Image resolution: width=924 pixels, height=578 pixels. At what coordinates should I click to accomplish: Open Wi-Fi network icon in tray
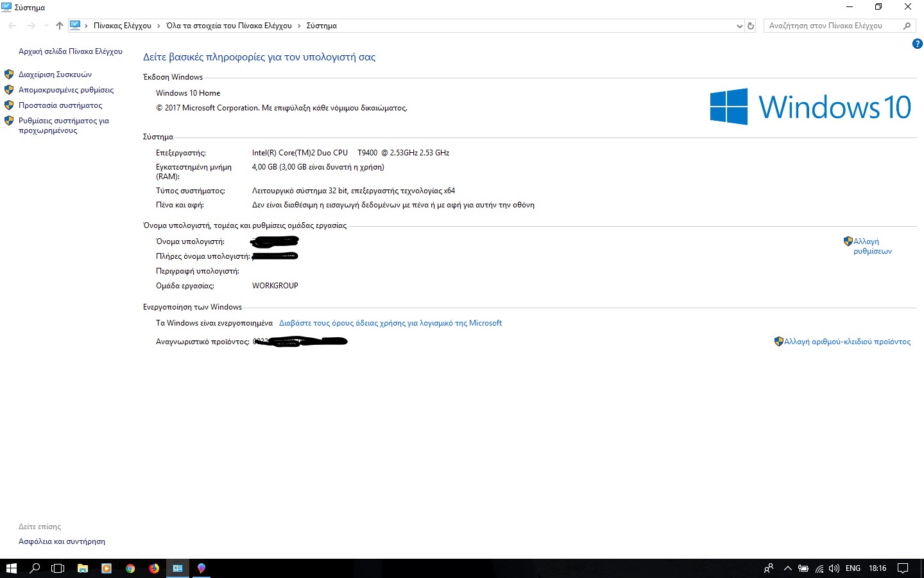819,568
